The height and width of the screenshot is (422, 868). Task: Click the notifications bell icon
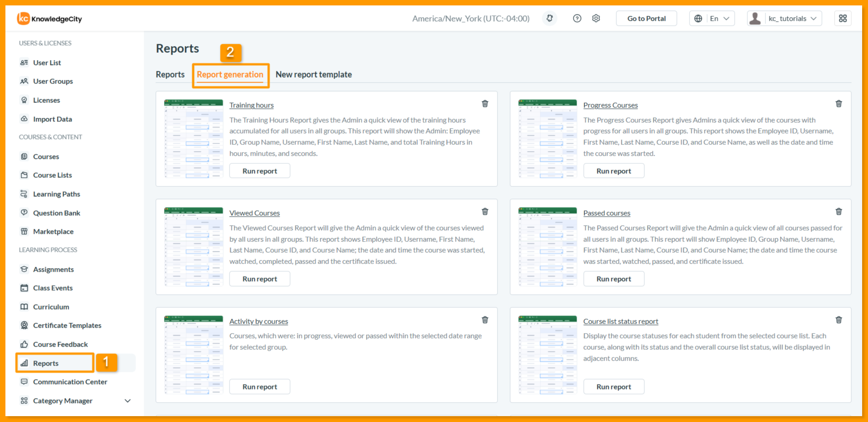pyautogui.click(x=549, y=19)
